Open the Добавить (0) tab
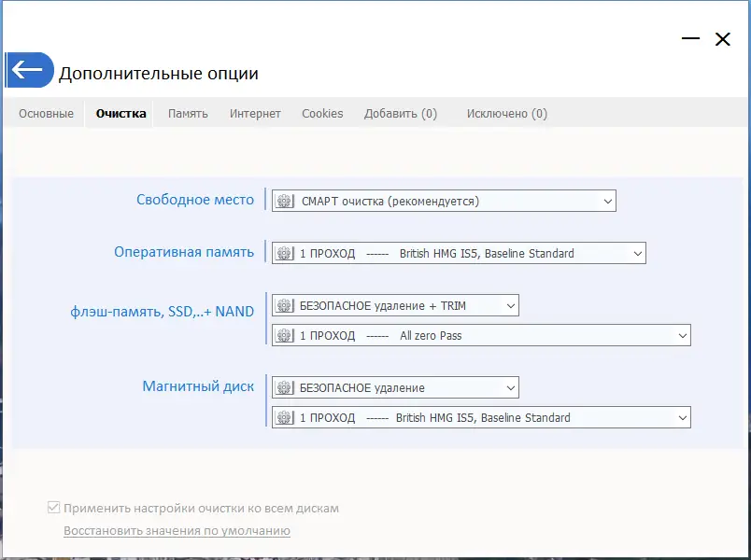The image size is (751, 560). tap(401, 113)
